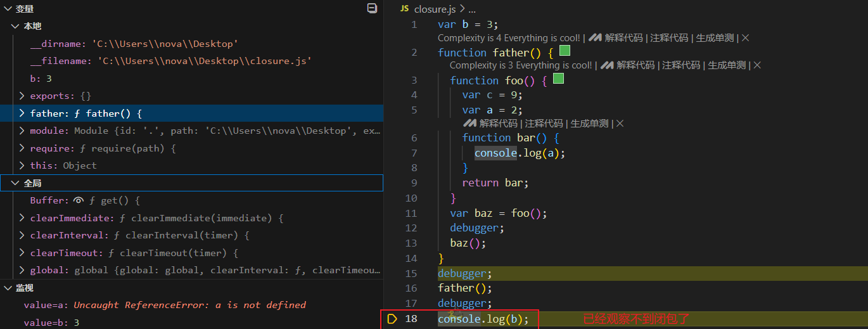
Task: Collapse the 变量 section
Action: 8,9
